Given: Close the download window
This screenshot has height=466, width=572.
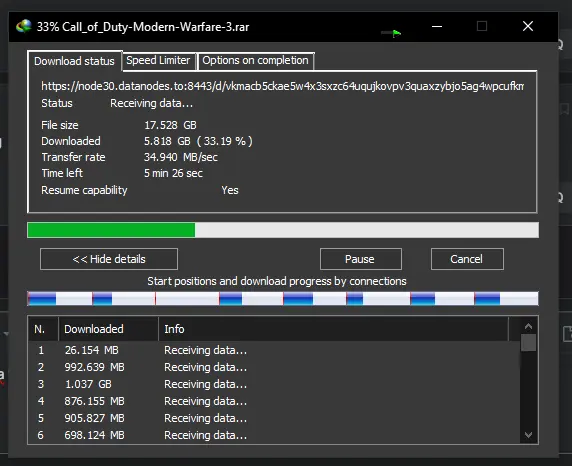Looking at the screenshot, I should 528,26.
